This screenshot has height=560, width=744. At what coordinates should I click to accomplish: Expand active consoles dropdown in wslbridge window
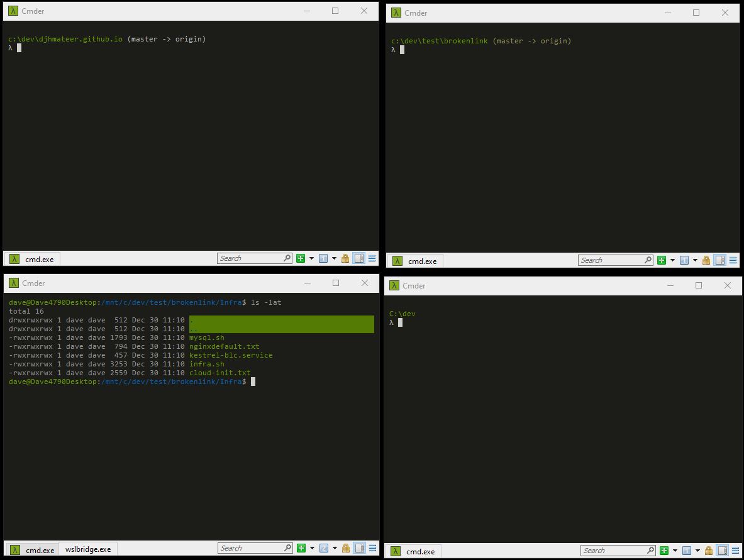click(335, 548)
